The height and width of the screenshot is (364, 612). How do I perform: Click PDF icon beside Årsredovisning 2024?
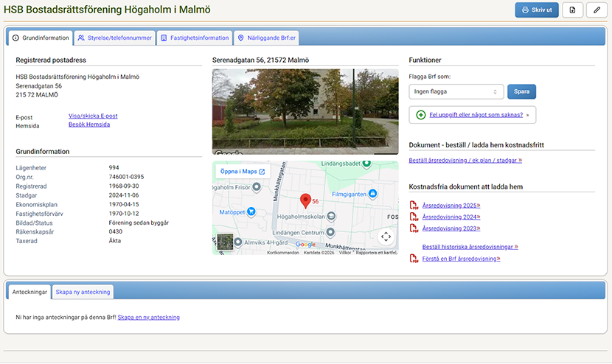(414, 217)
